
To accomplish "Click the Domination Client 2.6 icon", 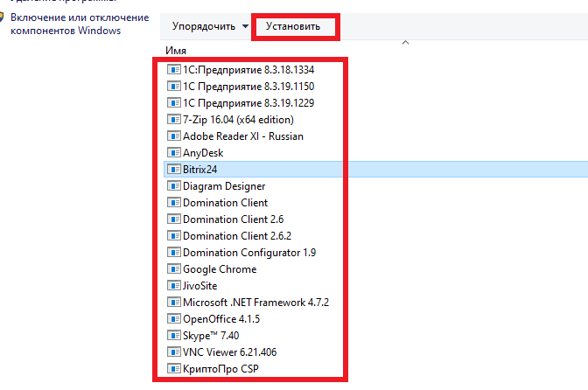I will [174, 219].
